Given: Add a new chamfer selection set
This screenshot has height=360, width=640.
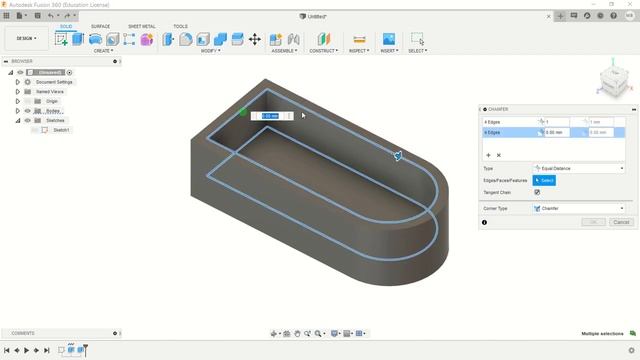Looking at the screenshot, I should [488, 155].
